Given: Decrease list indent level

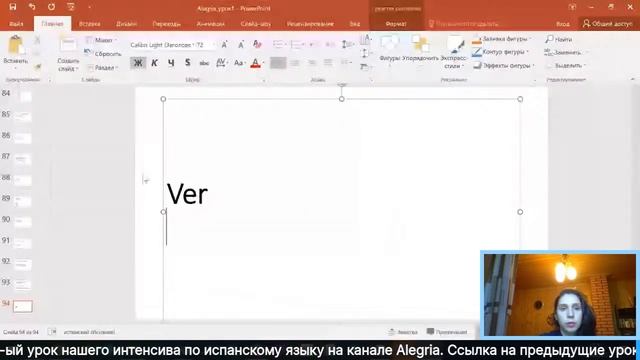Looking at the screenshot, I should (314, 44).
